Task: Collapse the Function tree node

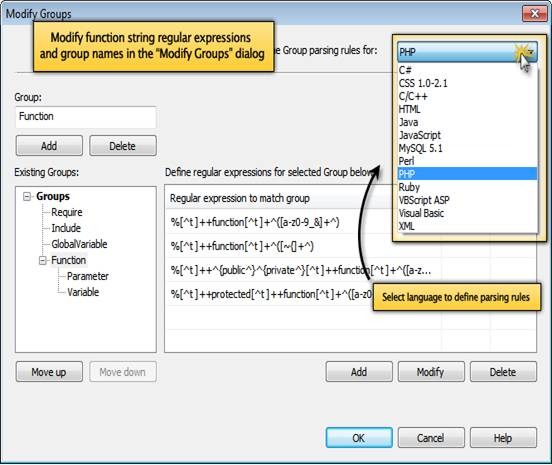Action: click(x=43, y=260)
